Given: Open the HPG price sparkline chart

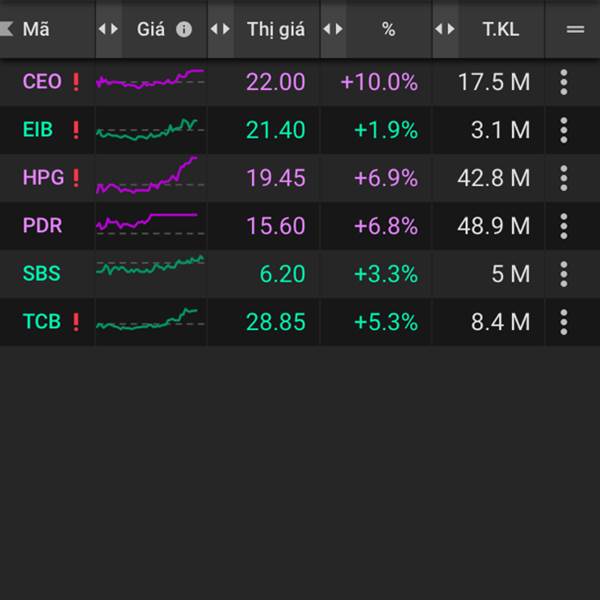Looking at the screenshot, I should pos(150,175).
